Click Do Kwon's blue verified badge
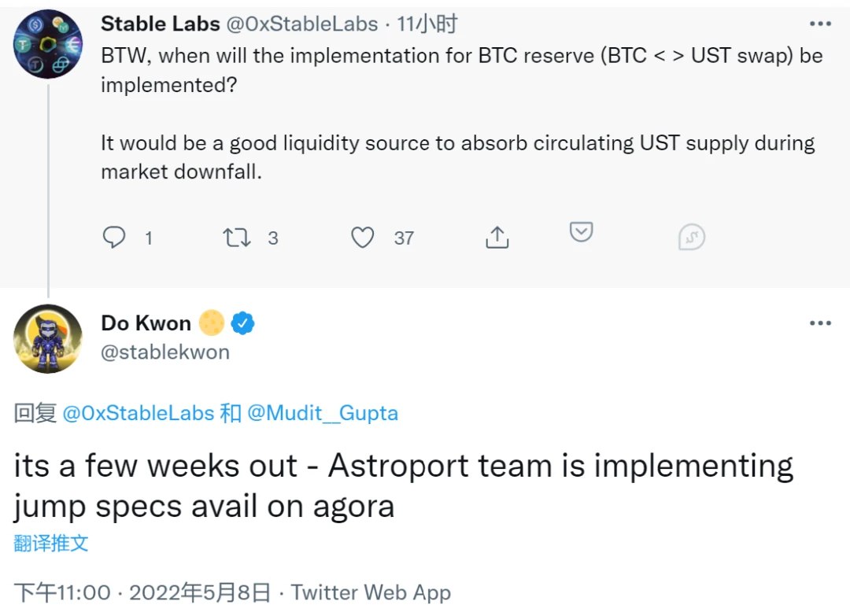This screenshot has height=616, width=850. [242, 323]
